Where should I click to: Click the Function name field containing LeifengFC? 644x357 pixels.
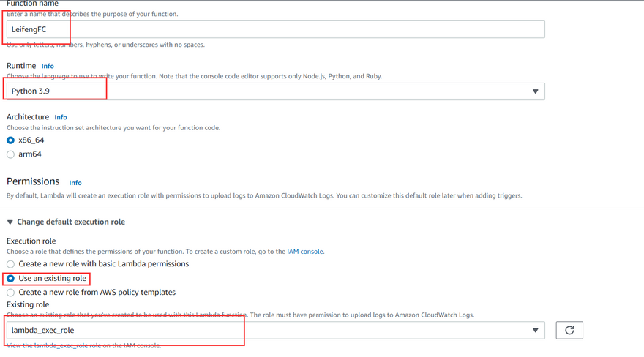275,29
